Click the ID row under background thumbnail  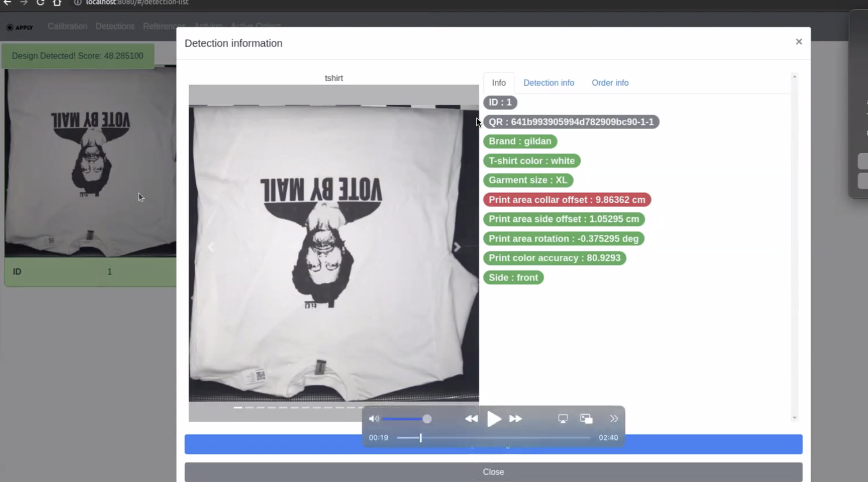click(x=90, y=272)
